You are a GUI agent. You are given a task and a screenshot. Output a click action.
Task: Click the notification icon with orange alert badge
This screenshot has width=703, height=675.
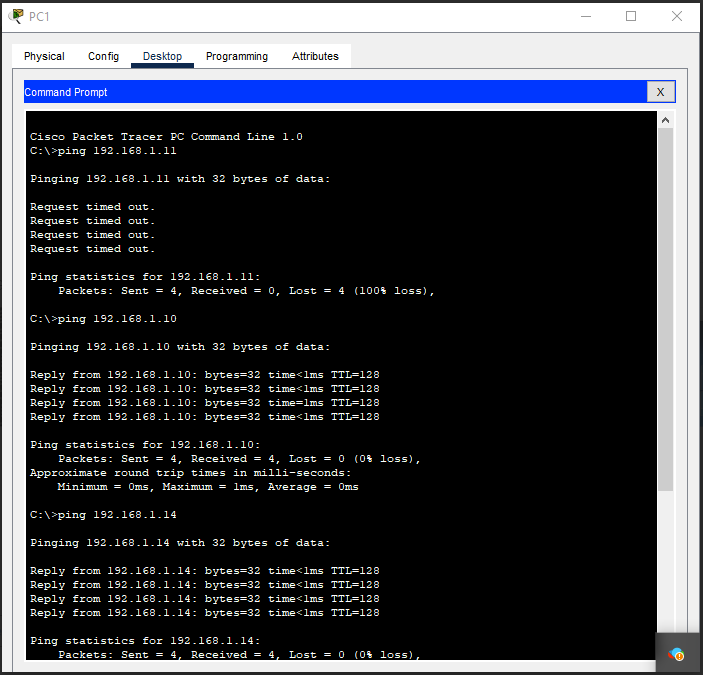[x=676, y=655]
